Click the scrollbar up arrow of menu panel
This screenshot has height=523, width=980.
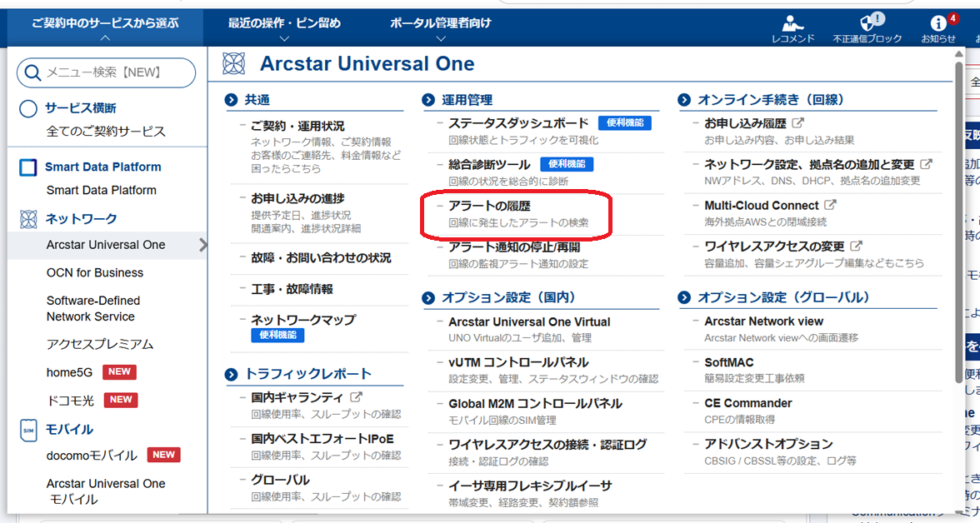click(959, 54)
